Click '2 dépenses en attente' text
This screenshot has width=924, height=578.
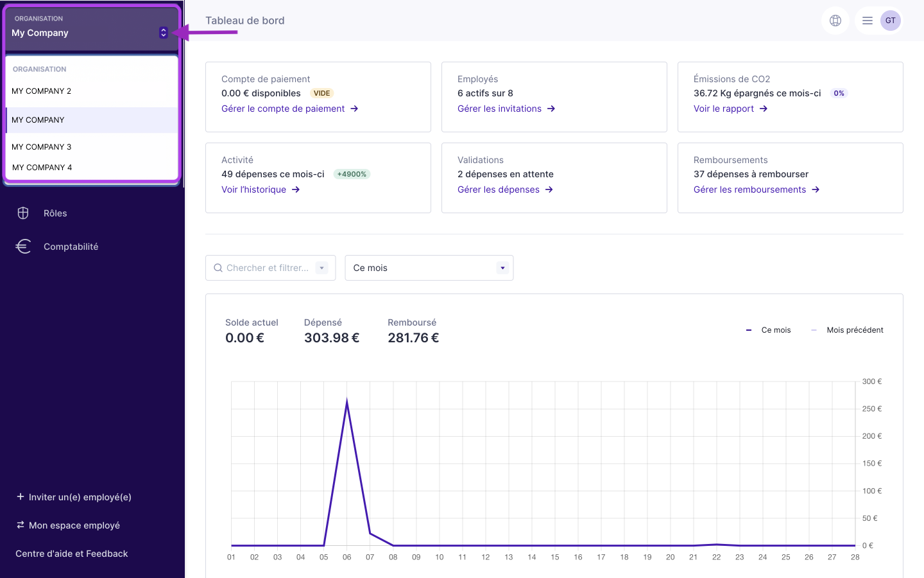(506, 174)
